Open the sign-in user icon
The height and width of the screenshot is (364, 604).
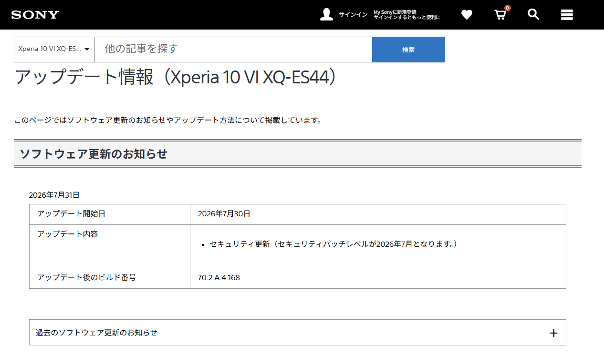pyautogui.click(x=326, y=14)
